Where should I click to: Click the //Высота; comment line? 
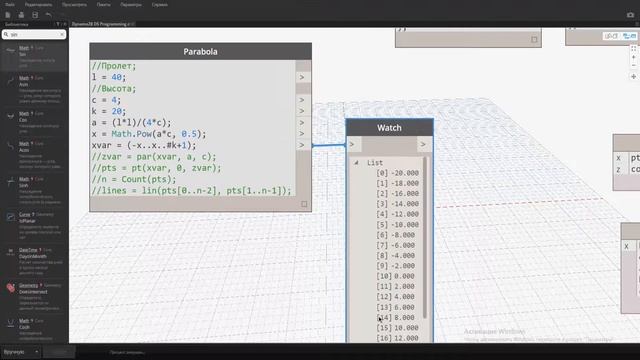click(114, 89)
